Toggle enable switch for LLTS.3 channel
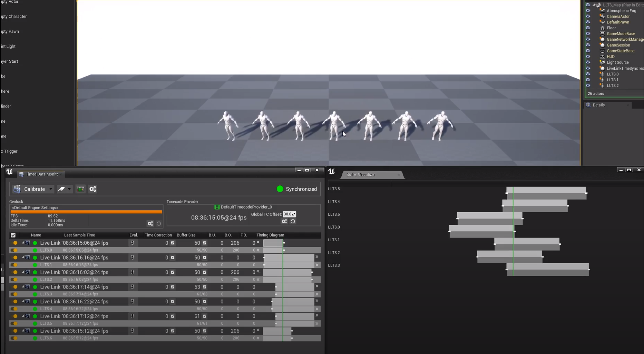This screenshot has height=354, width=644. [14, 294]
